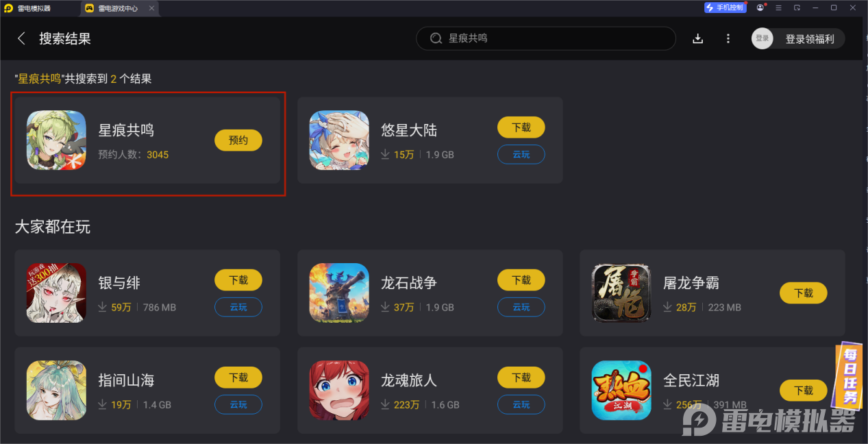Click 预约 button for 星痕共鸣

(x=238, y=140)
